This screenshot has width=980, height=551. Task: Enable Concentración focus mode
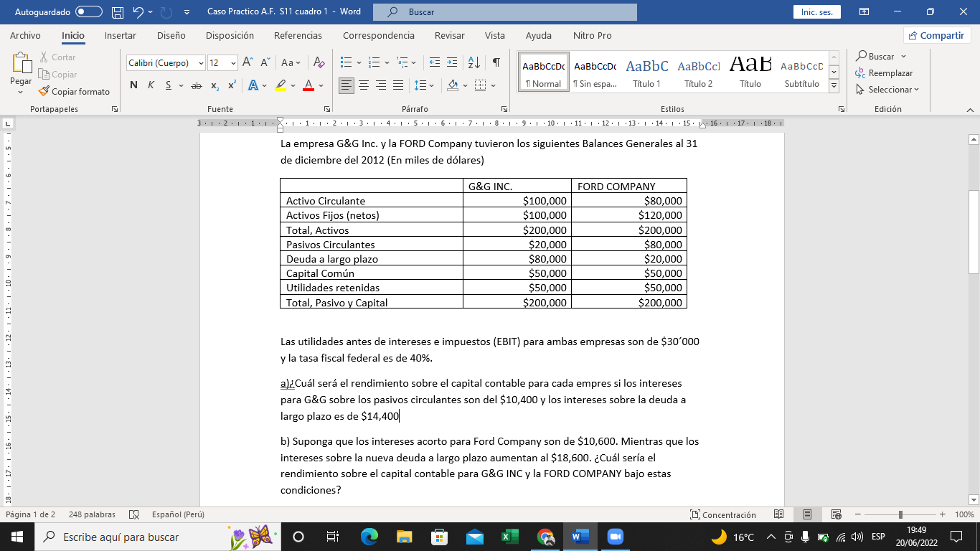click(x=723, y=514)
